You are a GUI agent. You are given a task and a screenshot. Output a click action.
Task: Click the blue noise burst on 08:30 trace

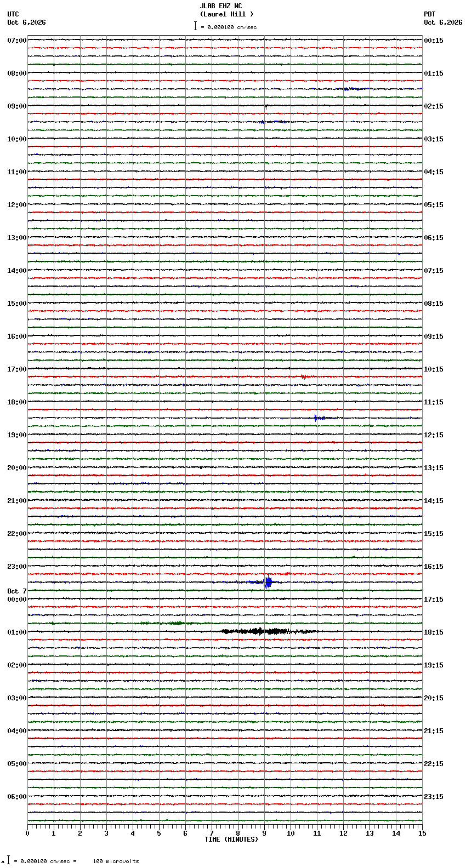tap(351, 89)
